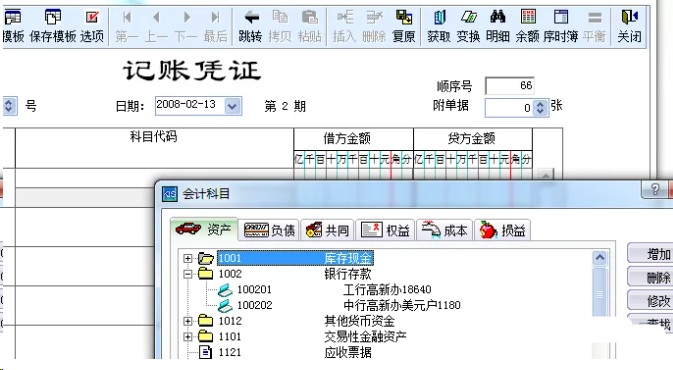The height and width of the screenshot is (370, 673).
Task: Open the 选项 options toolbar icon
Action: point(92,26)
